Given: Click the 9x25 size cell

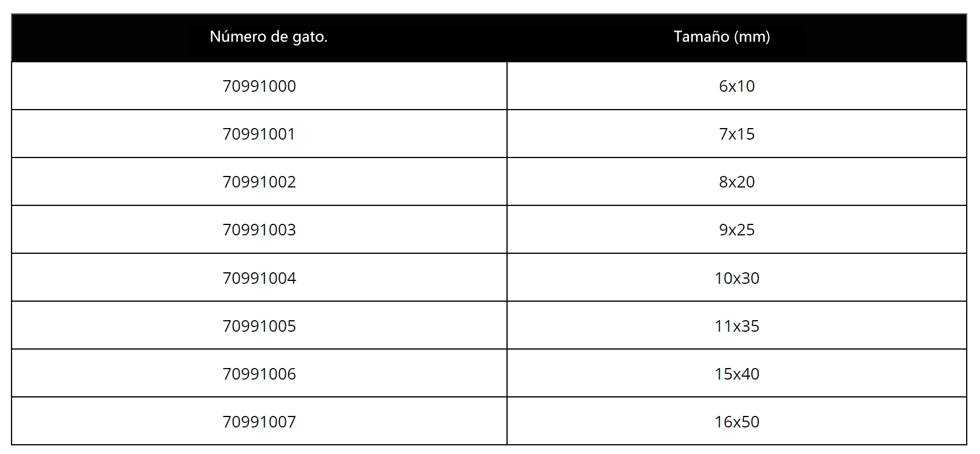Looking at the screenshot, I should coord(737,230).
